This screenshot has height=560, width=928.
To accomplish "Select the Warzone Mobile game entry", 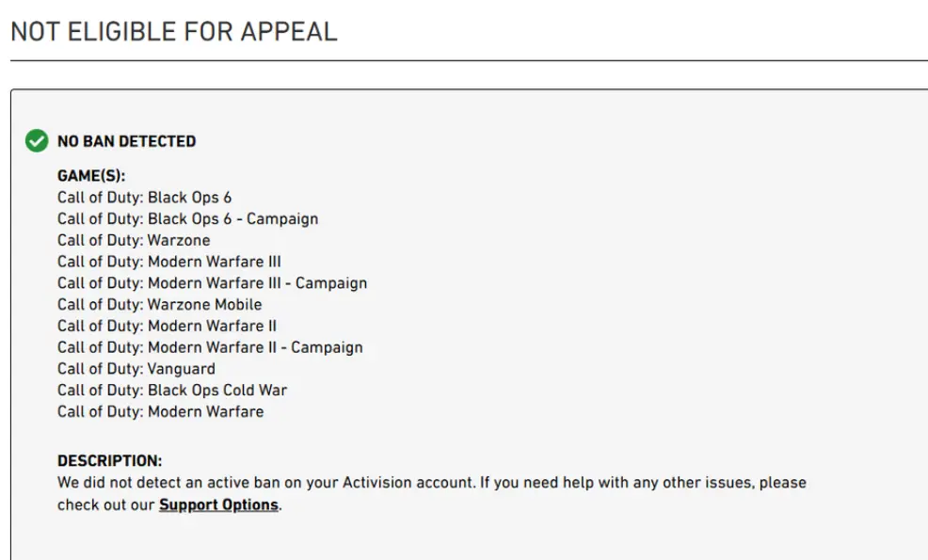I will (x=159, y=305).
